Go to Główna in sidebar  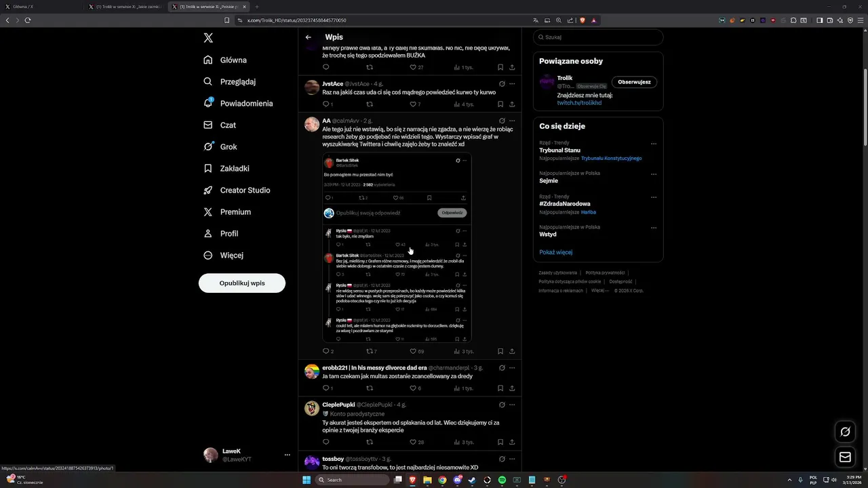point(225,60)
